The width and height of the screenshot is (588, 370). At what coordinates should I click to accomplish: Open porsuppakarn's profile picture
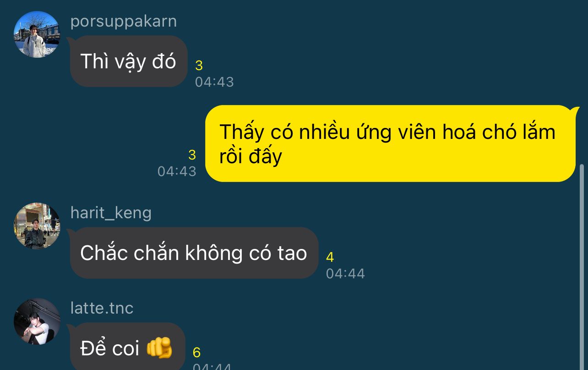37,34
